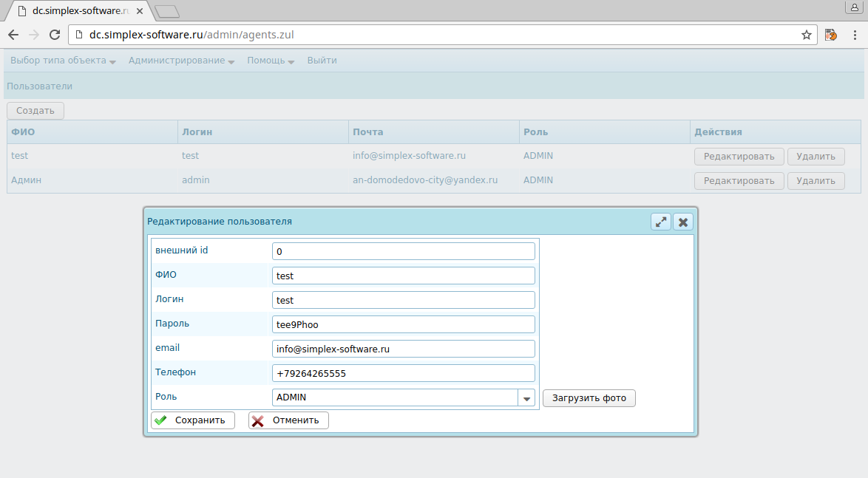
Task: Open the Администрирование menu
Action: [x=181, y=61]
